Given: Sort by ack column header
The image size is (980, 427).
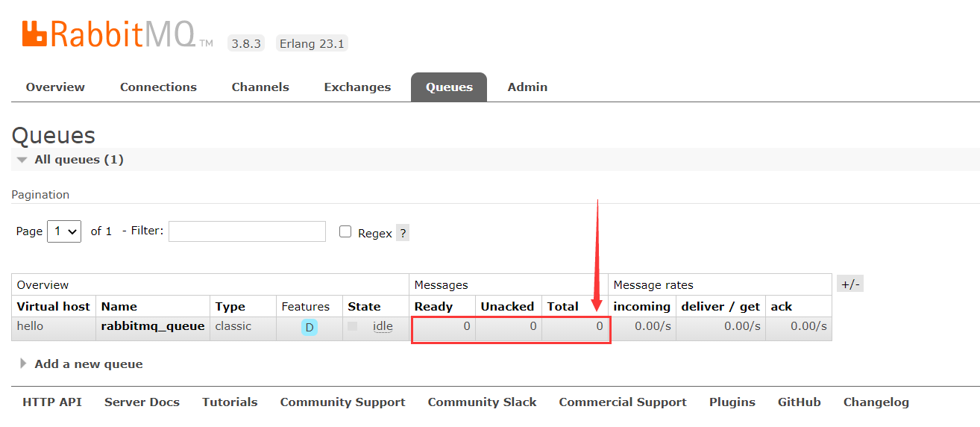Looking at the screenshot, I should (x=782, y=307).
